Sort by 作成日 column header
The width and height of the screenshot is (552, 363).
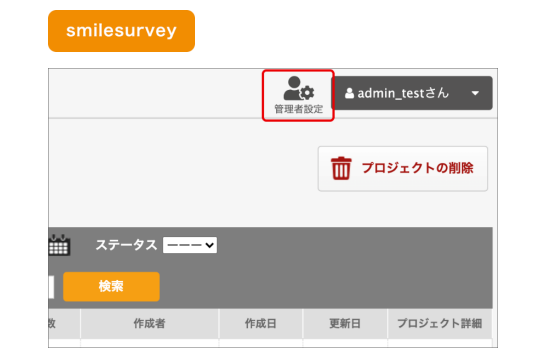point(261,323)
